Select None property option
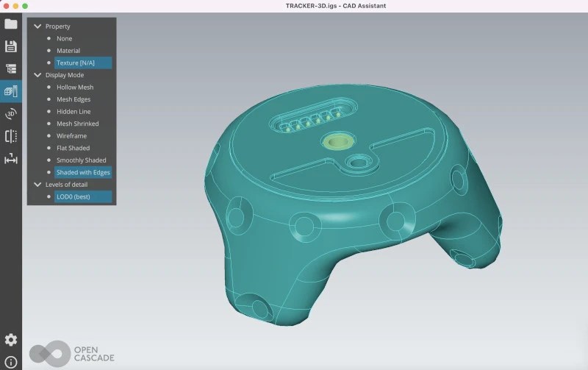The height and width of the screenshot is (370, 588). click(x=64, y=39)
